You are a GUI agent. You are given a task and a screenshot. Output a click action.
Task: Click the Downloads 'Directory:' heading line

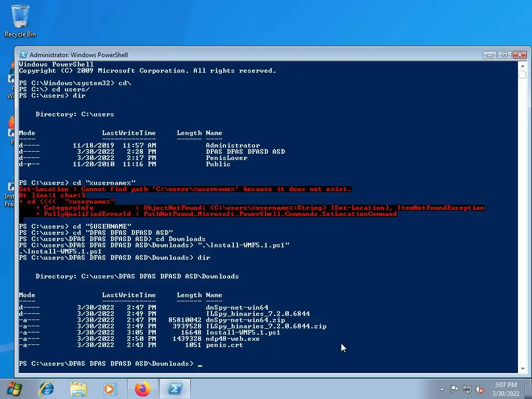click(137, 276)
